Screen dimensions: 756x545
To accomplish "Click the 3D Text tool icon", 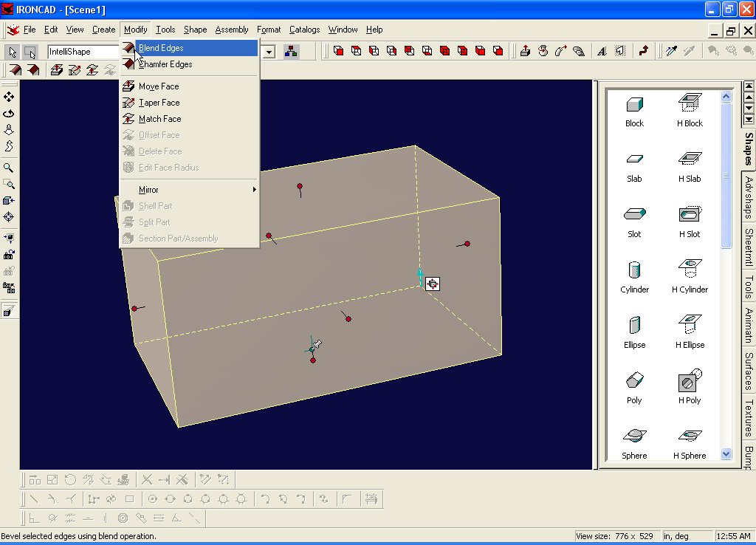I will click(x=602, y=51).
